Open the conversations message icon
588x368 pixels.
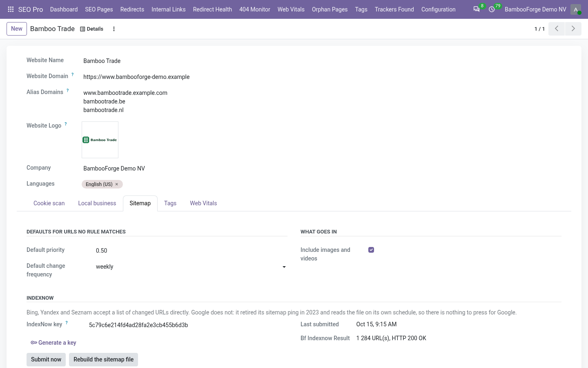point(477,9)
